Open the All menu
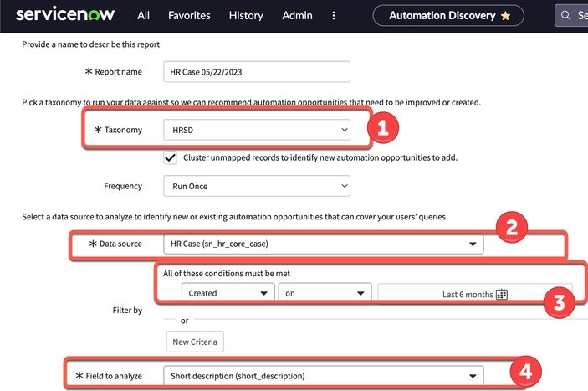Viewport: 588px width, 391px height. [x=143, y=15]
